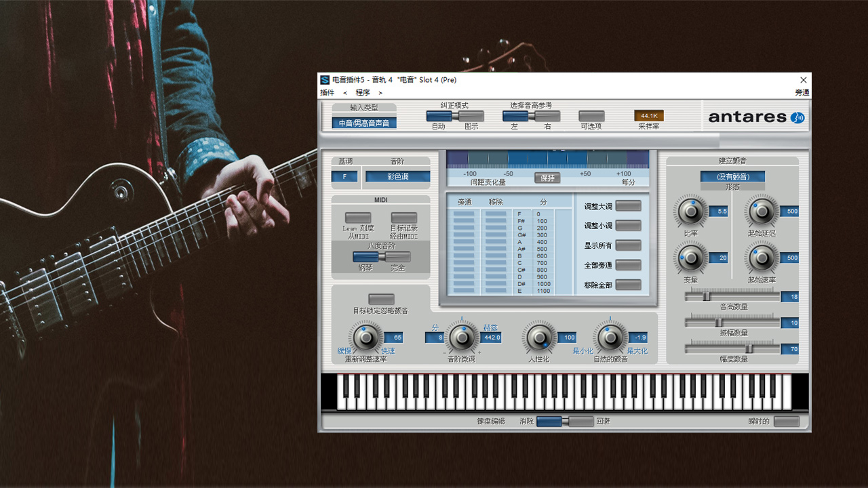
Task: Click the 起始速率 onset rate knob
Action: pos(762,258)
